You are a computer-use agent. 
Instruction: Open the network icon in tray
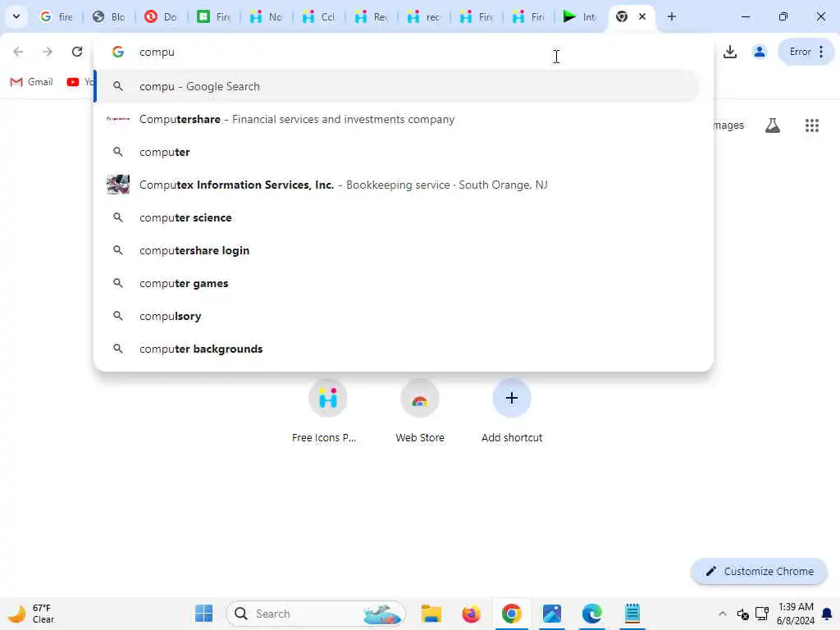(762, 614)
